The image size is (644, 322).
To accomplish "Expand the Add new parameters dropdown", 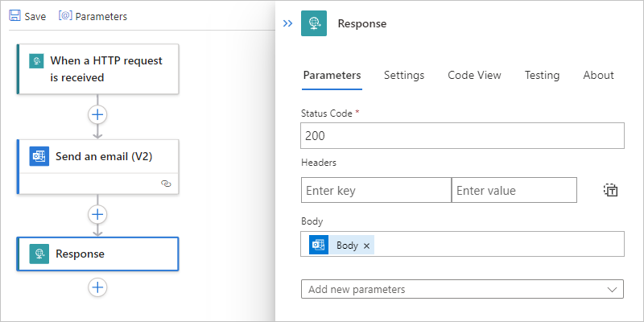I will 462,289.
